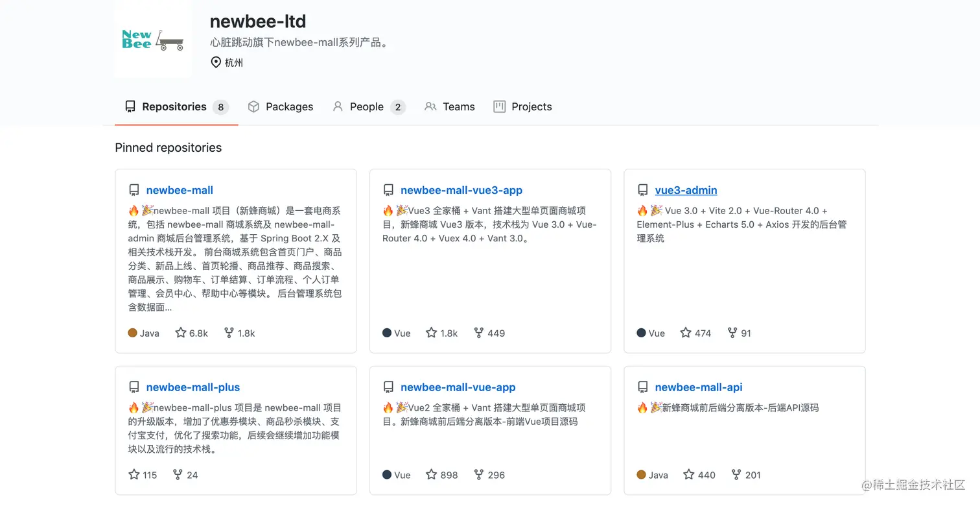980x506 pixels.
Task: Click the People tab person icon
Action: pyautogui.click(x=338, y=106)
